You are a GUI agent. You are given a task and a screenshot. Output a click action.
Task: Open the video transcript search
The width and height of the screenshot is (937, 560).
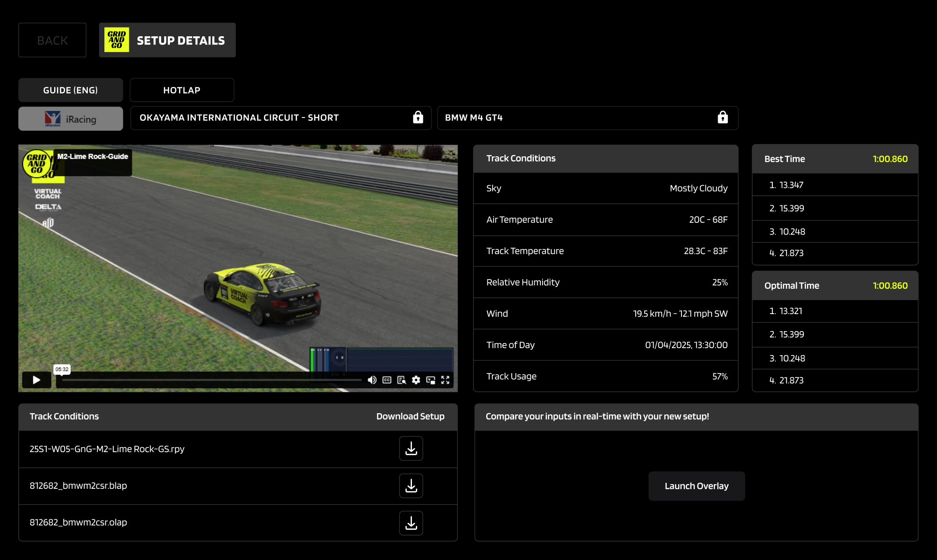coord(401,380)
